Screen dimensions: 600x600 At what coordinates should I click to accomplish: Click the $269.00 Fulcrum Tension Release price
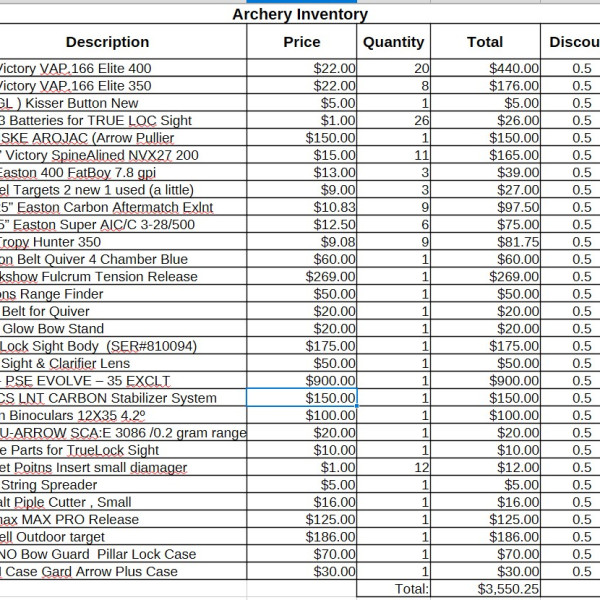[x=302, y=277]
